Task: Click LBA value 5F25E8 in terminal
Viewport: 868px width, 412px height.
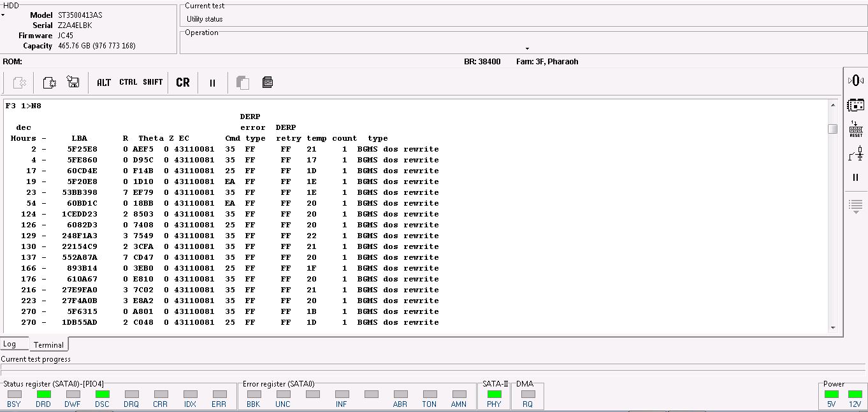Action: 82,149
